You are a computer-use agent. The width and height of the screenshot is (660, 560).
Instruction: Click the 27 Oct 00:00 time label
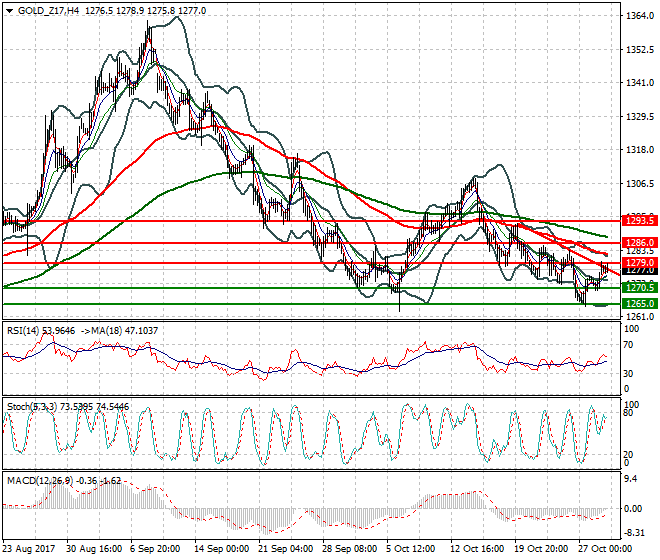(605, 549)
